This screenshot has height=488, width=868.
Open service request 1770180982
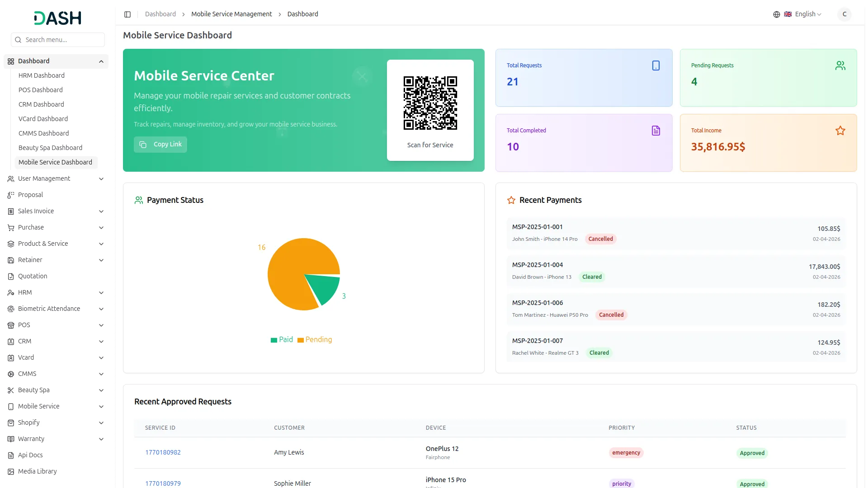click(x=163, y=452)
